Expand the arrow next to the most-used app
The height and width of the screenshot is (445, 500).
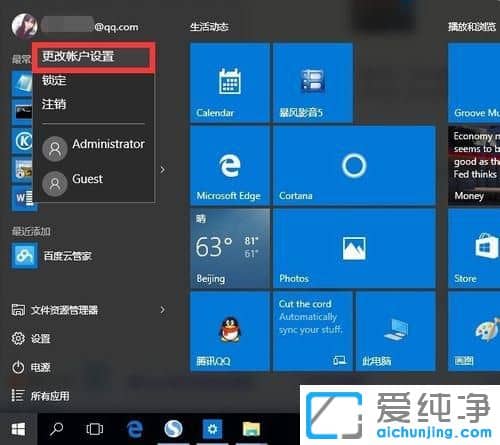(162, 170)
